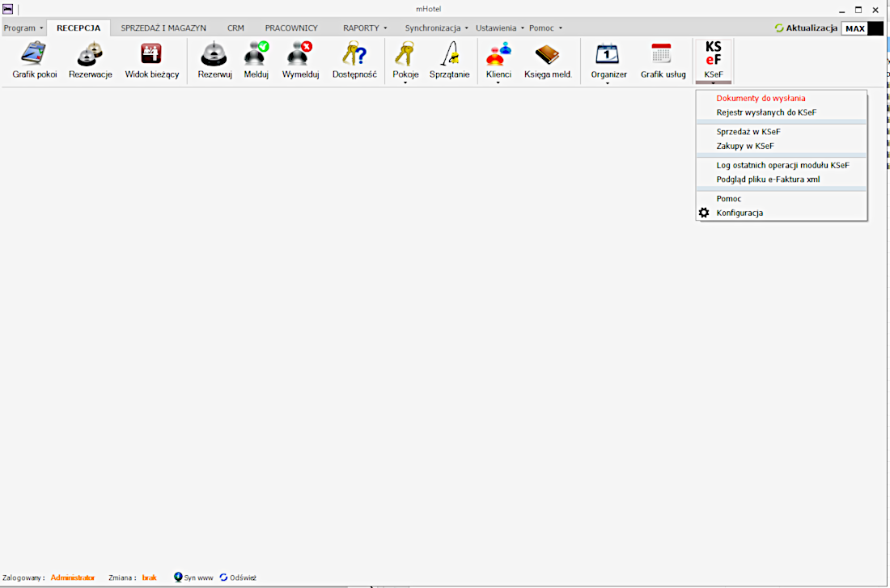
Task: Click the Aktualizacja update button
Action: click(x=806, y=28)
